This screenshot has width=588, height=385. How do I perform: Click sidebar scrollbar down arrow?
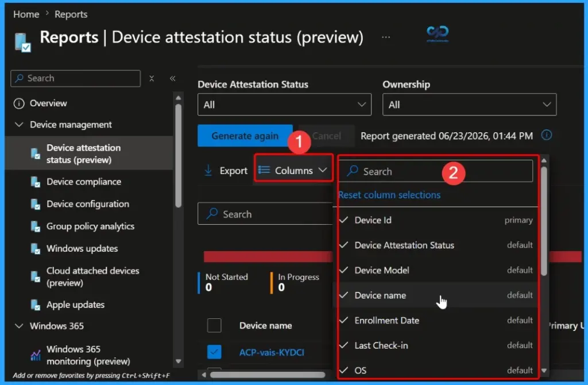pos(179,361)
